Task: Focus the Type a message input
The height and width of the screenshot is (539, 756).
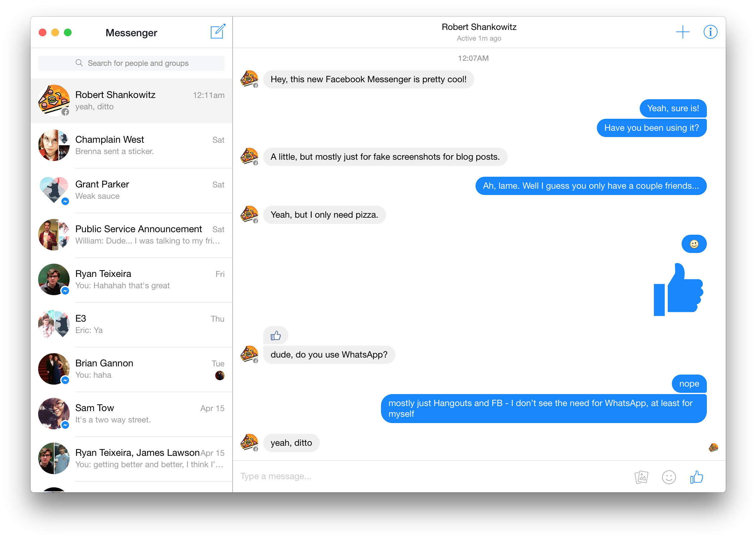Action: [x=398, y=476]
